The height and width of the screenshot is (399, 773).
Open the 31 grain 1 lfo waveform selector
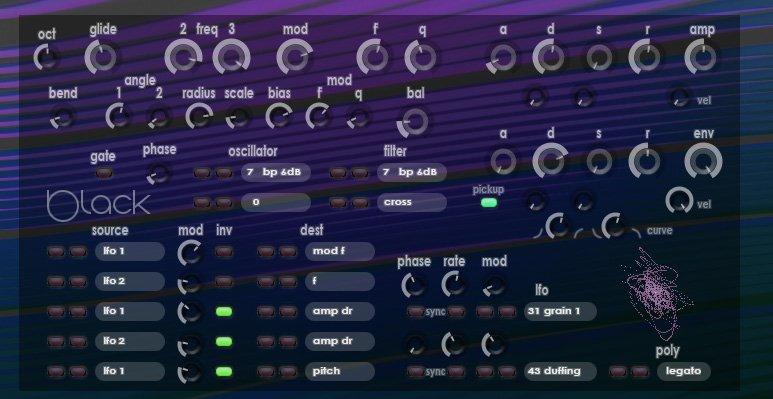pos(561,312)
